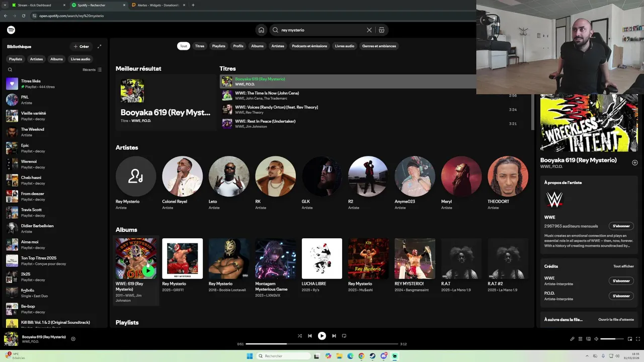This screenshot has height=362, width=644.
Task: Filter results by Playlists chip
Action: pyautogui.click(x=219, y=46)
